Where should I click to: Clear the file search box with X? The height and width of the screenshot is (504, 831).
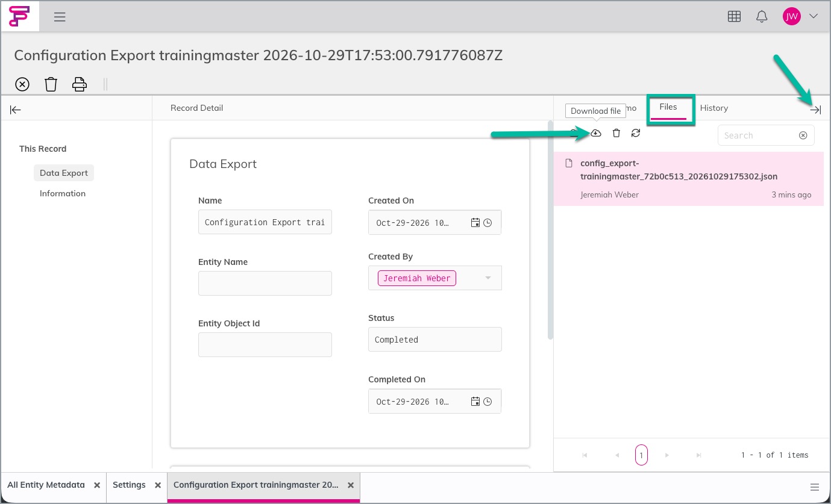coord(803,135)
